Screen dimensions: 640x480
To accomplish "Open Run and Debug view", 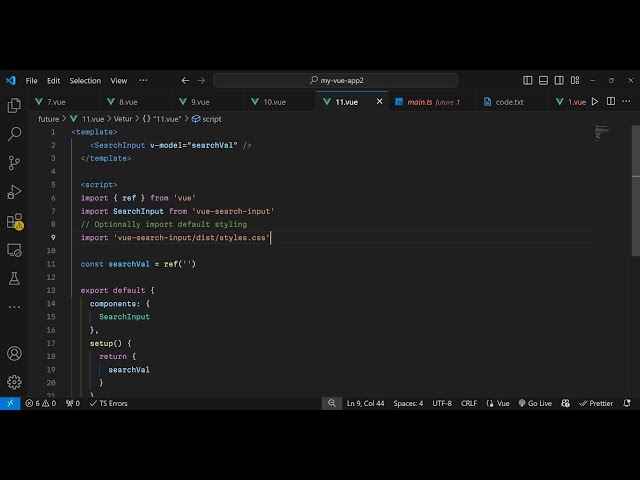I will (14, 192).
